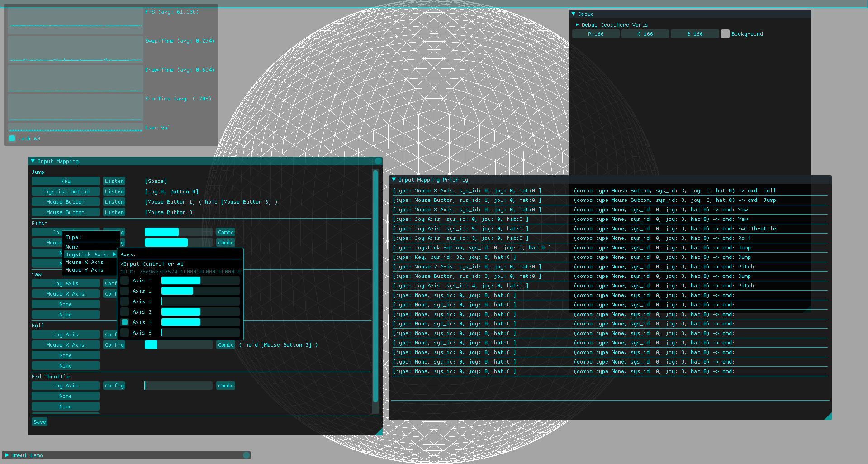Click the ImGui Demo close circle
Image resolution: width=868 pixels, height=464 pixels.
pyautogui.click(x=246, y=455)
